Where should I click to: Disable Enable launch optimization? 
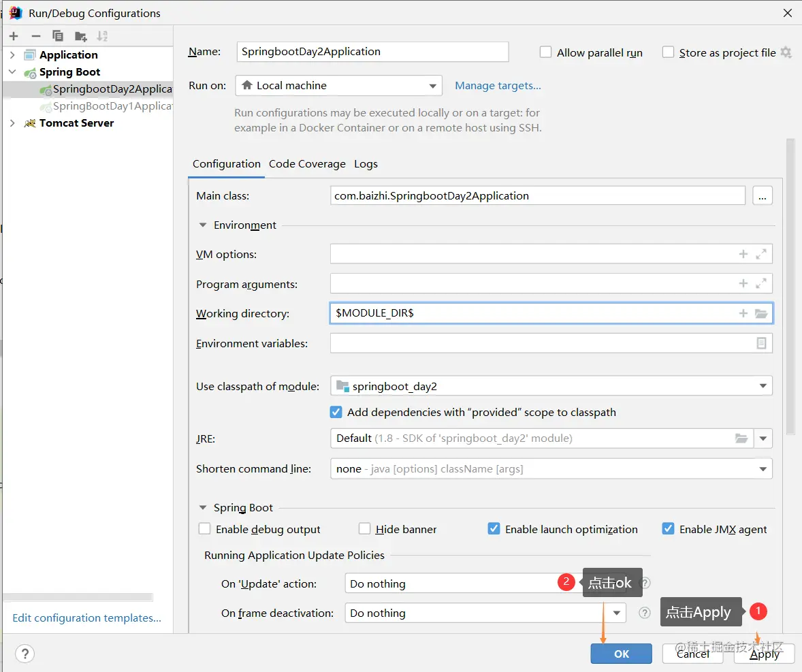[494, 529]
